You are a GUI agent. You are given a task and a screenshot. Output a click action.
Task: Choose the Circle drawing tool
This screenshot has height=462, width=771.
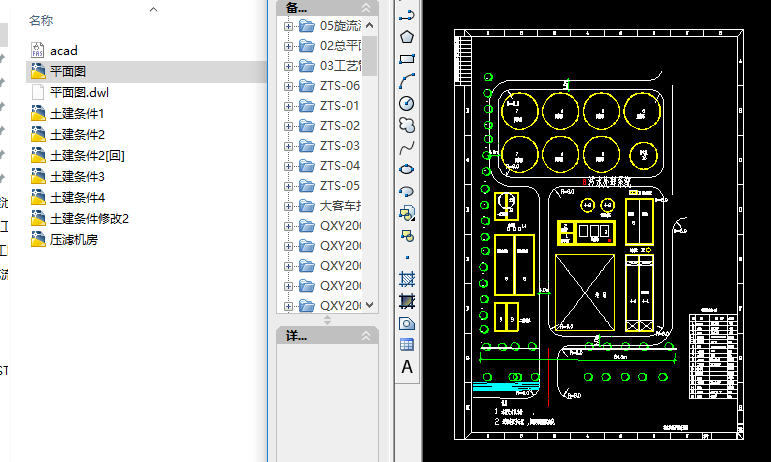(407, 103)
